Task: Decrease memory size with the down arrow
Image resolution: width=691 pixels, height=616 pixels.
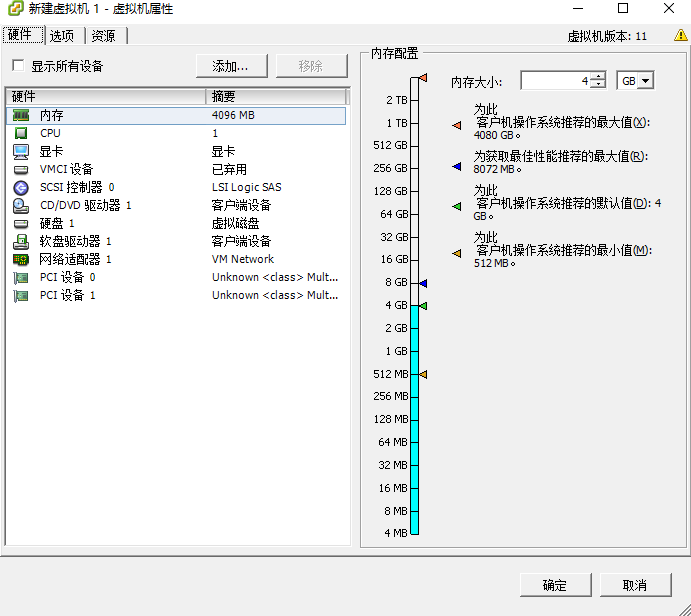Action: (598, 85)
